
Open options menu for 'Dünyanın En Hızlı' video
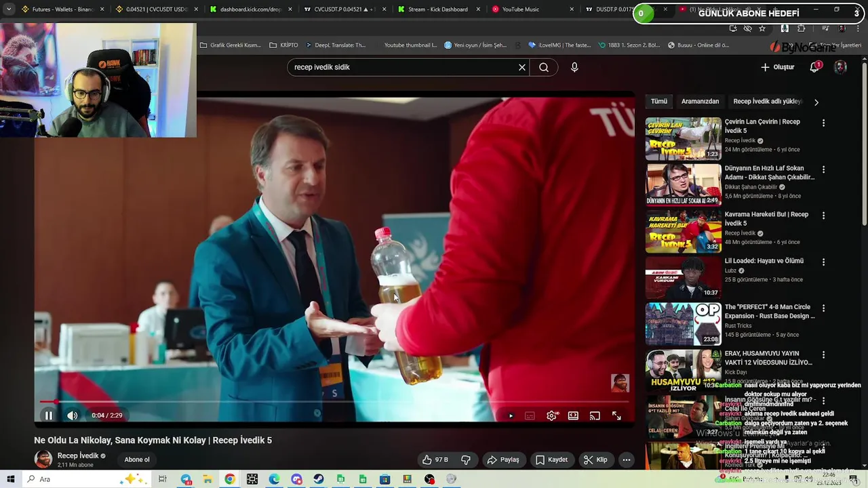coord(823,169)
